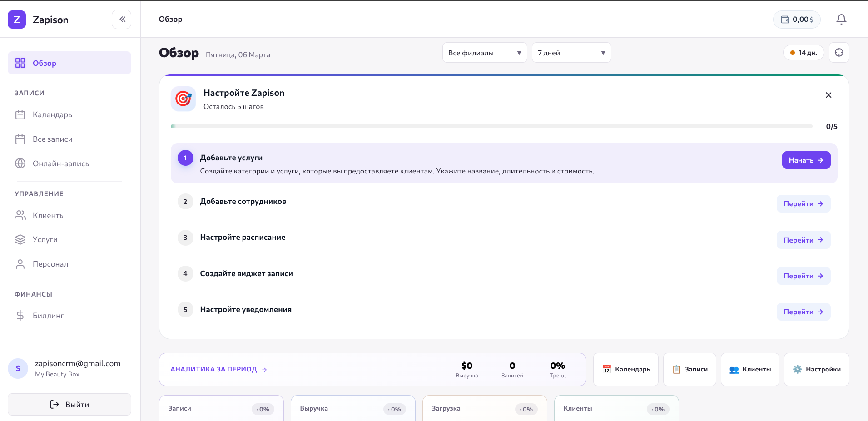Open Услуги in the sidebar menu

click(45, 239)
